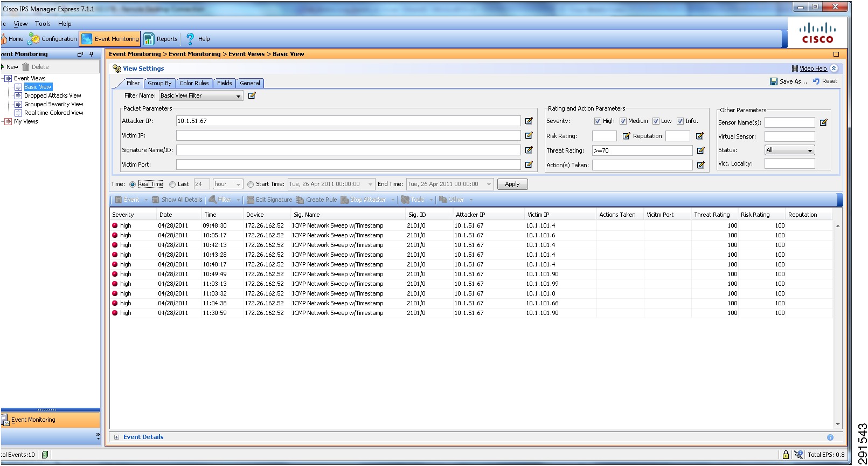Image resolution: width=868 pixels, height=466 pixels.
Task: Edit the Filter Name note icon
Action: [x=252, y=95]
